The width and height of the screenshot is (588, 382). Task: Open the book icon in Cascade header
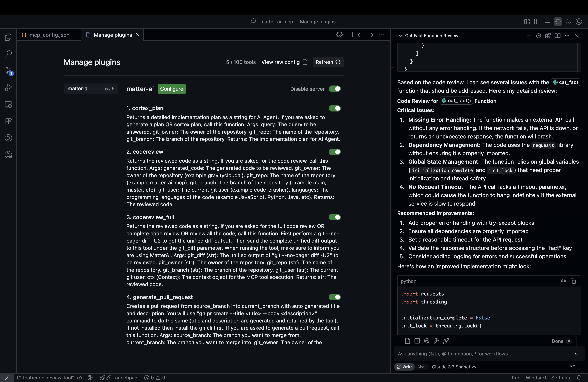coord(558,36)
